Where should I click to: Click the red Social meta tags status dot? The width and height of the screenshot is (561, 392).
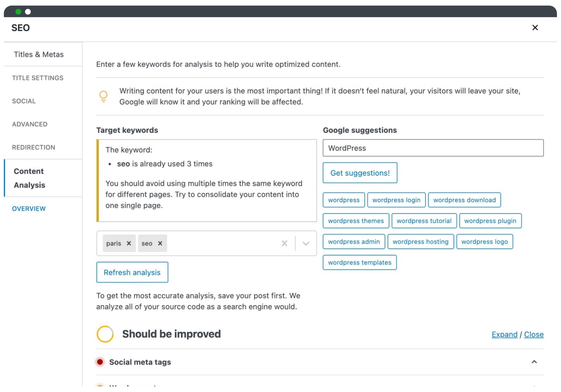click(100, 362)
